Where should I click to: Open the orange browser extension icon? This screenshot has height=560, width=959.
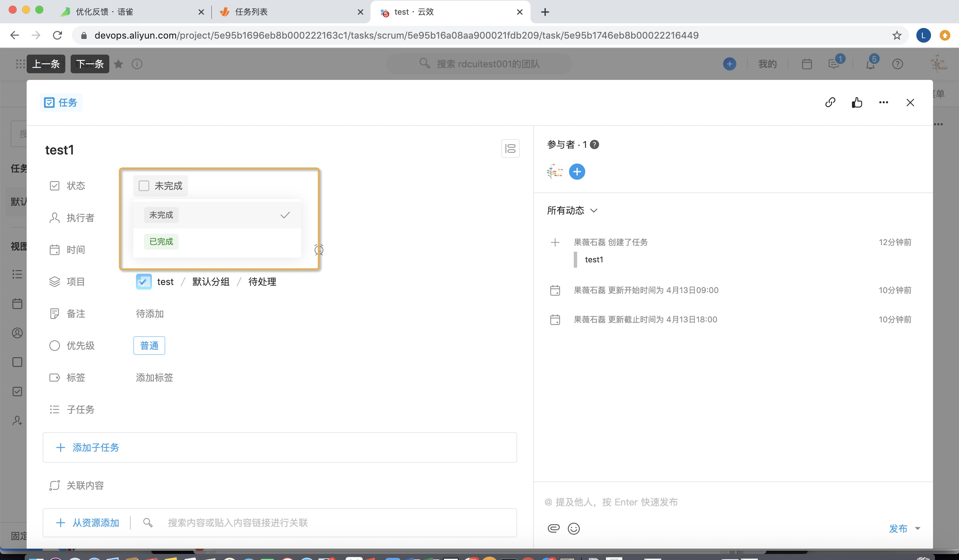[945, 35]
